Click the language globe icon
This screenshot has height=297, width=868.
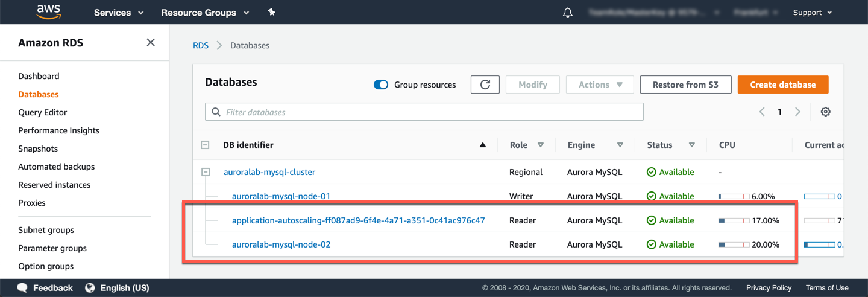(x=90, y=288)
